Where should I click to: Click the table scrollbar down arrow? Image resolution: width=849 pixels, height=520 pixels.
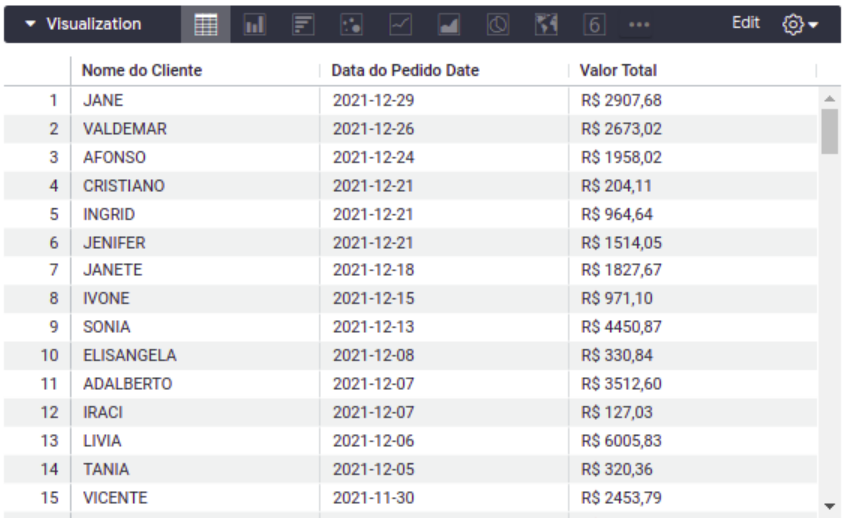[x=829, y=506]
